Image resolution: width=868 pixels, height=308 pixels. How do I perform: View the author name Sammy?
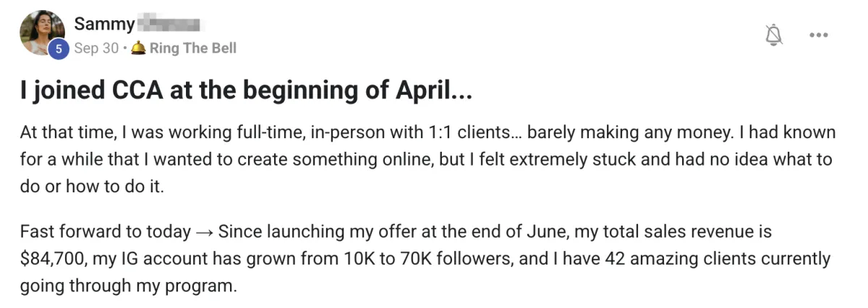[x=104, y=25]
